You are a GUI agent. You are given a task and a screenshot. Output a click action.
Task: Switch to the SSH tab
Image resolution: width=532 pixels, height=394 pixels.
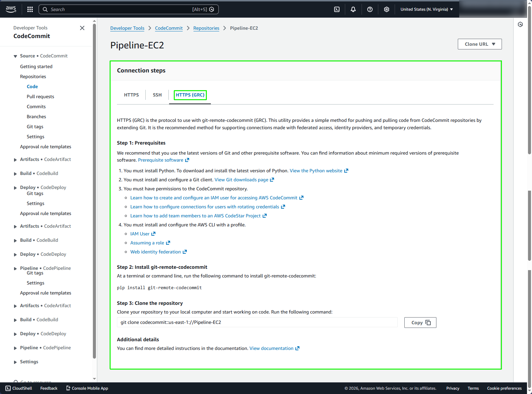tap(157, 95)
